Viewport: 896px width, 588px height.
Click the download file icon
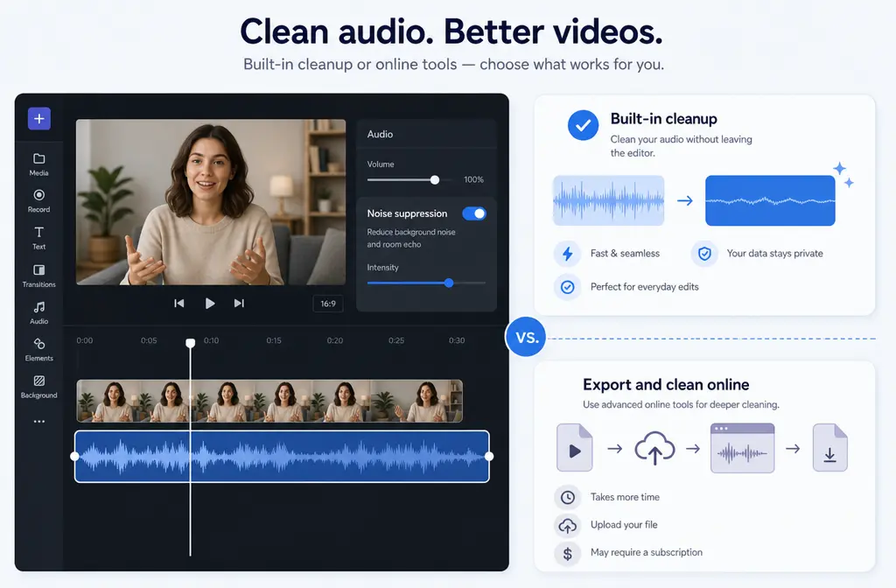(x=830, y=448)
